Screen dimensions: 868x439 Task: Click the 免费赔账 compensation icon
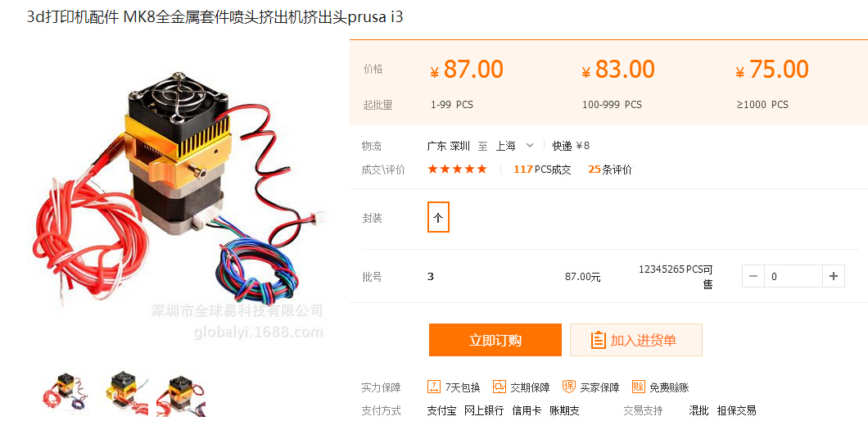[x=638, y=387]
